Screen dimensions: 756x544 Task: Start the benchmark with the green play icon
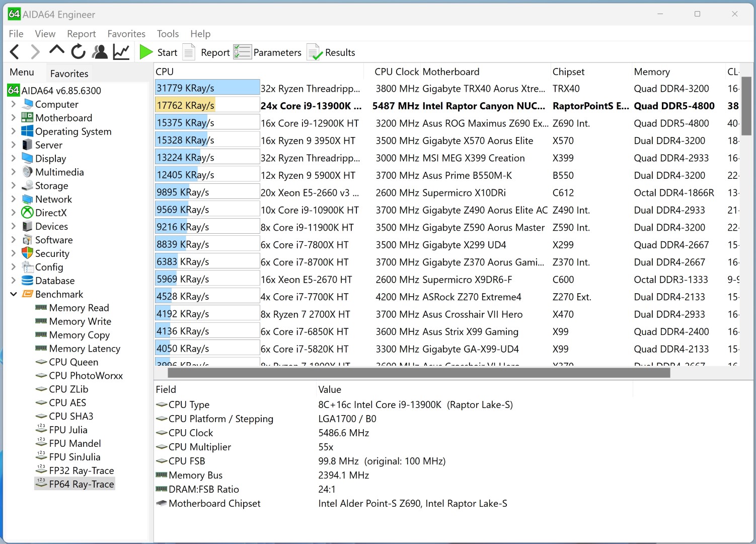click(146, 52)
